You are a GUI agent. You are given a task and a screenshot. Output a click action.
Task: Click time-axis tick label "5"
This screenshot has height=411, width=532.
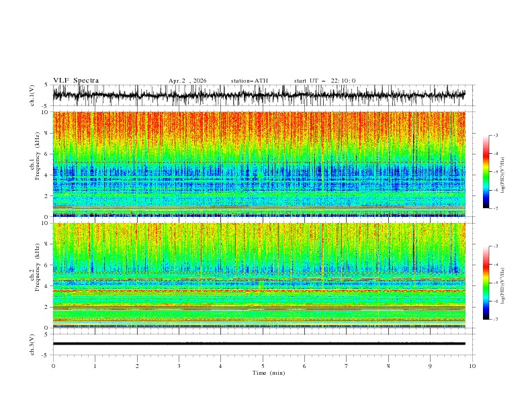tap(263, 366)
